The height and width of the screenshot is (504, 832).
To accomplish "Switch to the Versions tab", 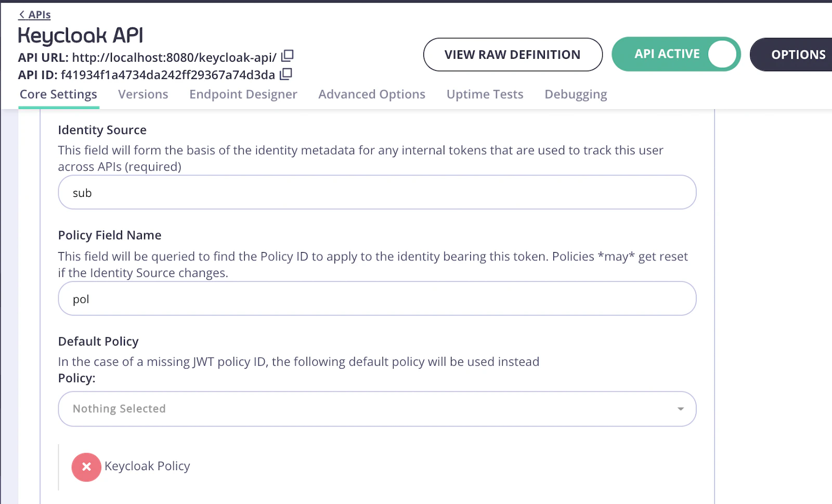I will click(143, 95).
